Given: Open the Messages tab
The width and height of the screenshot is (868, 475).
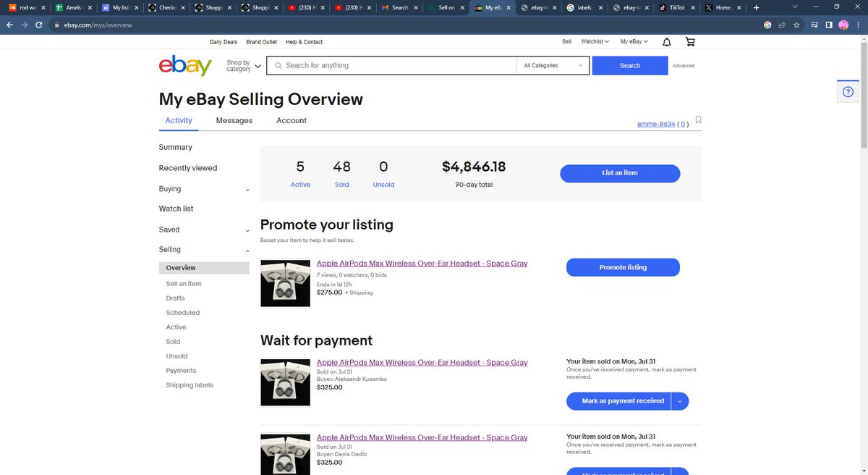Looking at the screenshot, I should pyautogui.click(x=234, y=120).
